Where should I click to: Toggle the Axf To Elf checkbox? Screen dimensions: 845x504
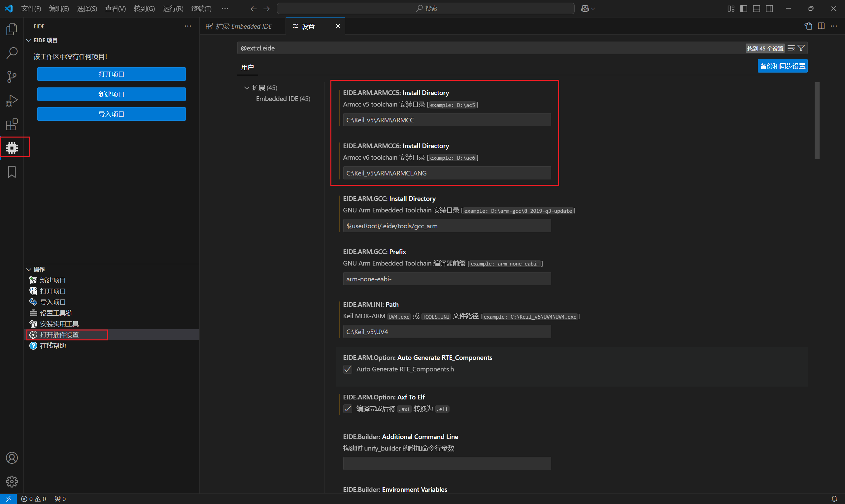click(x=348, y=409)
